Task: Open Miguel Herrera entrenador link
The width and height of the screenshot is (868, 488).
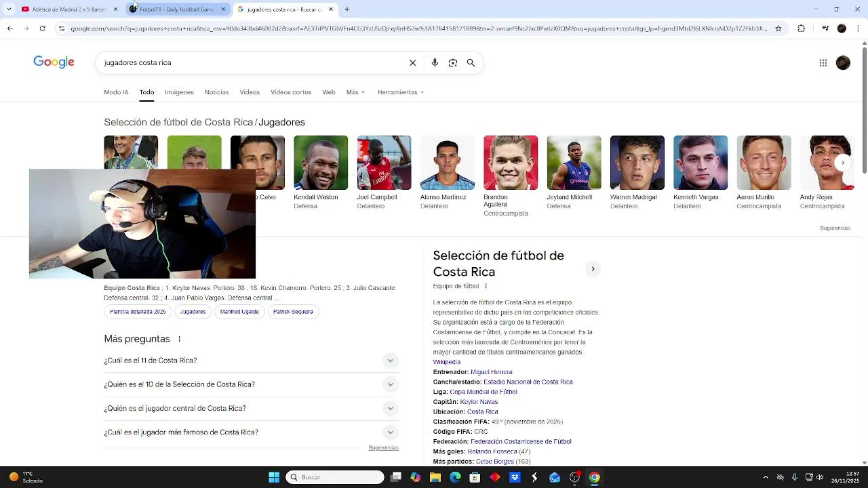Action: [492, 372]
